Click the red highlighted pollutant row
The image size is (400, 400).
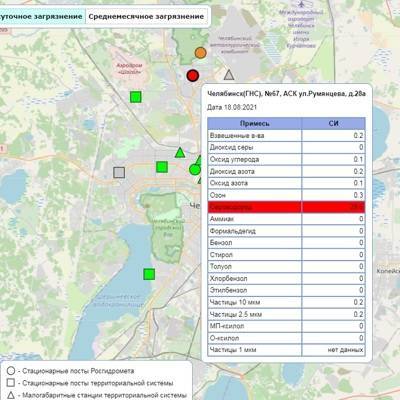coord(286,207)
